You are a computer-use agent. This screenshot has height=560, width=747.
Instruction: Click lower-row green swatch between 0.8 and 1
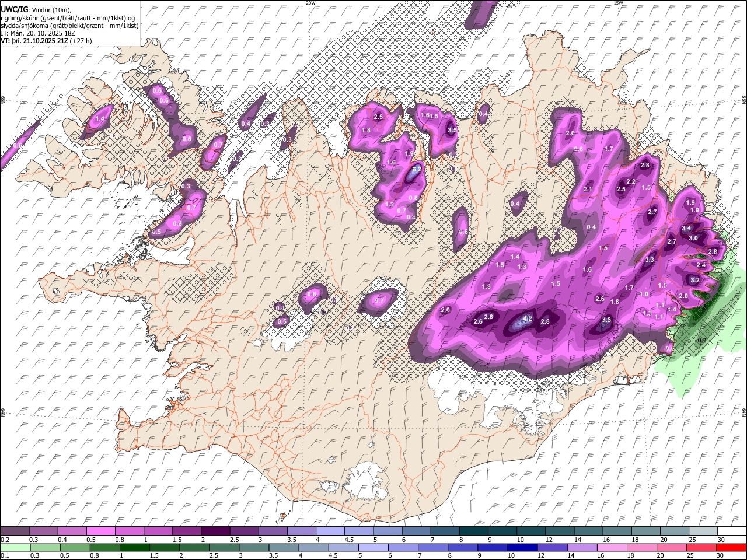pos(104,547)
